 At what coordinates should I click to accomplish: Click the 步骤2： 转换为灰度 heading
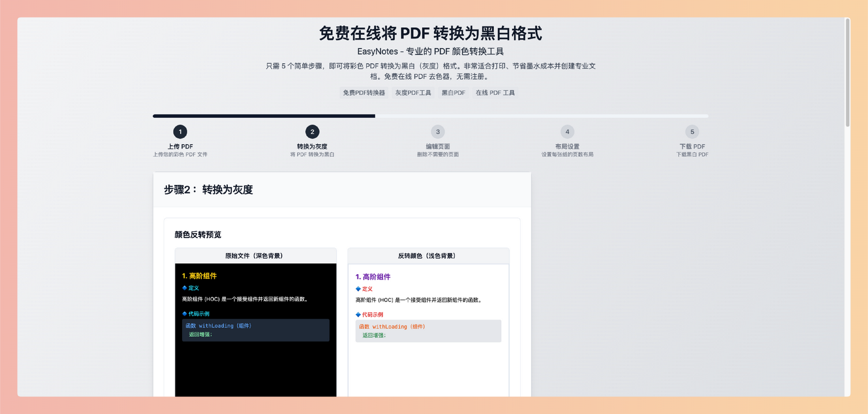(209, 190)
